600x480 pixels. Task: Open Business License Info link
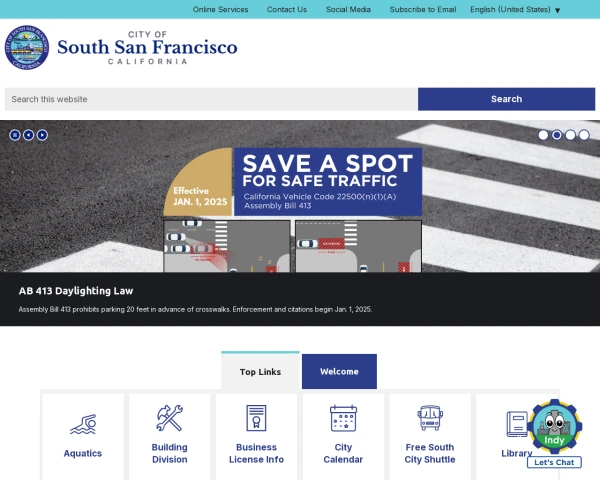coord(256,453)
